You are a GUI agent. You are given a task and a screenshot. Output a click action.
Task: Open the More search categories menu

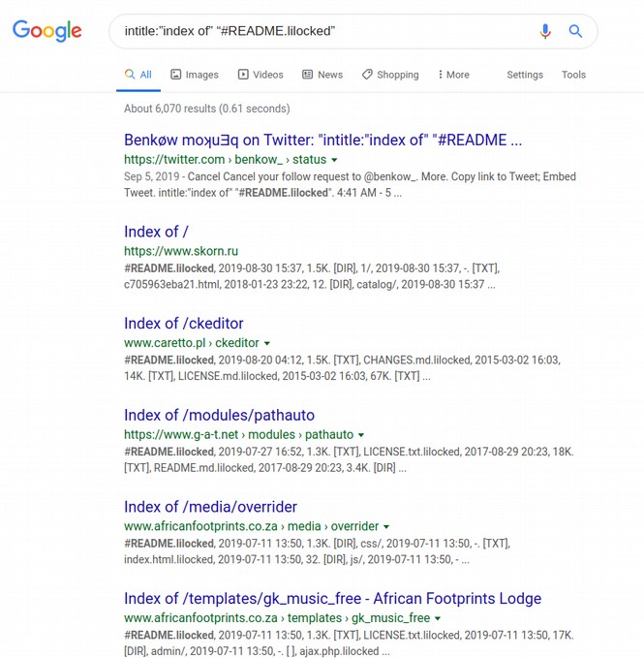click(x=453, y=75)
